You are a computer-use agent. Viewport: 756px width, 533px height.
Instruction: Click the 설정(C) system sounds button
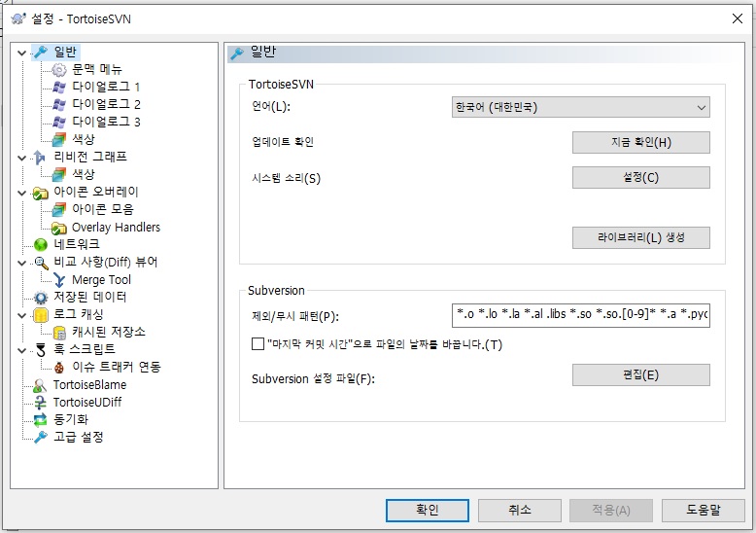pyautogui.click(x=640, y=177)
